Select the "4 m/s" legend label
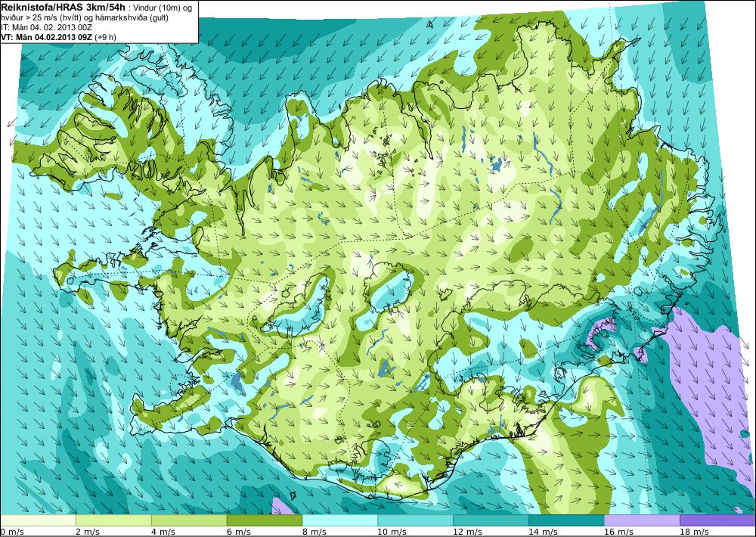The height and width of the screenshot is (537, 756). click(x=163, y=532)
